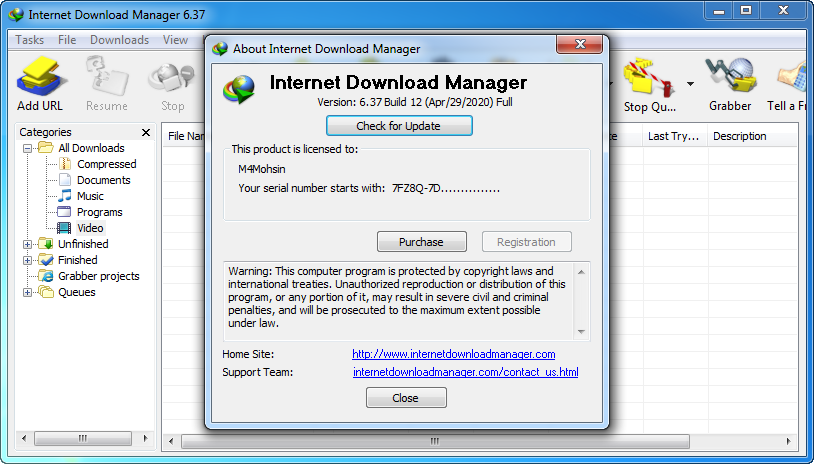Open the Grabber tool
This screenshot has height=464, width=814.
point(730,84)
